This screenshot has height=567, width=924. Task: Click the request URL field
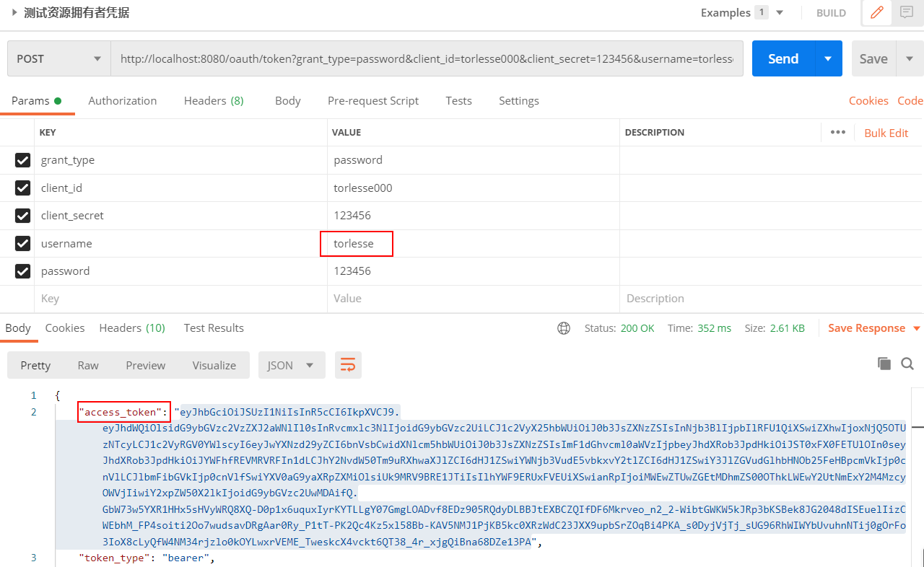[427, 58]
